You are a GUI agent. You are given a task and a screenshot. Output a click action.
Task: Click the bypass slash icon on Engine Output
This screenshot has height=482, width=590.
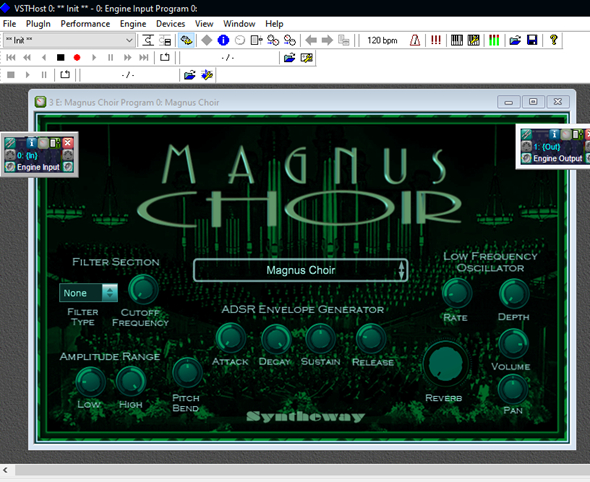(526, 134)
